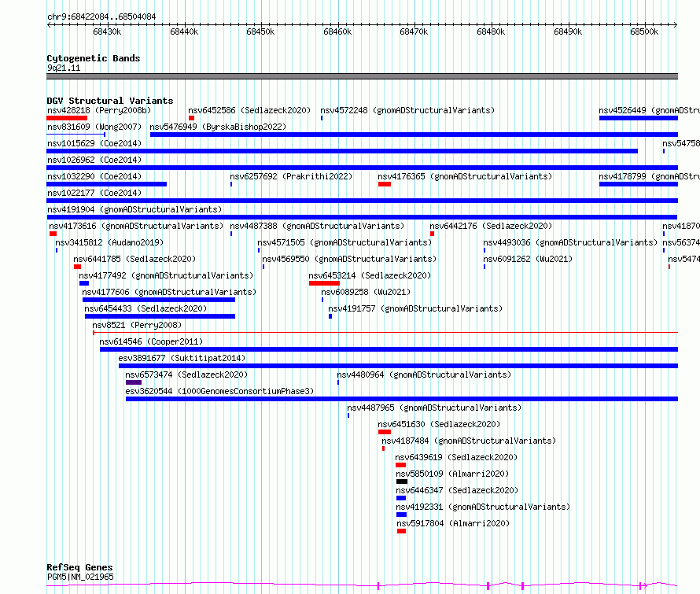Open nsv4177606 gnomAD variant label
Image resolution: width=700 pixels, height=594 pixels.
[169, 292]
